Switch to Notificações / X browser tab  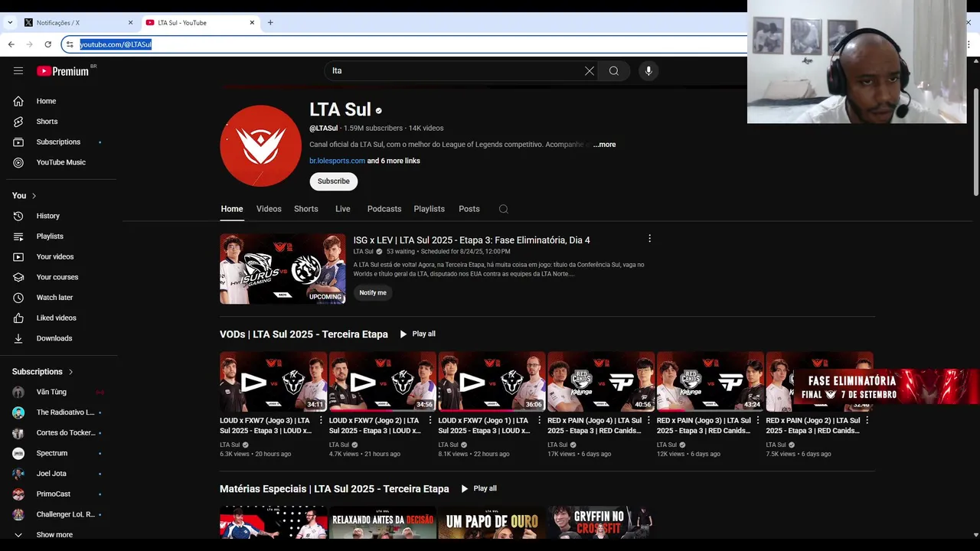77,23
